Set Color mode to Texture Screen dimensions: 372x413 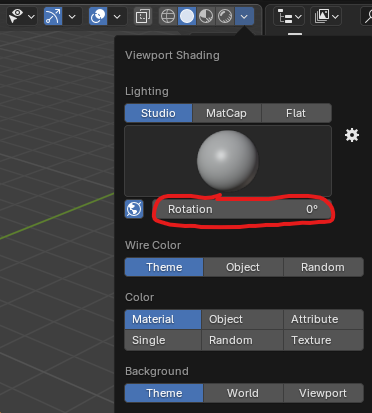[323, 340]
